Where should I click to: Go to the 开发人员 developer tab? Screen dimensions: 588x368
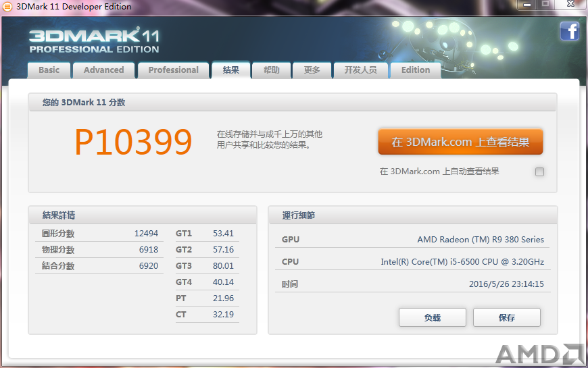361,70
